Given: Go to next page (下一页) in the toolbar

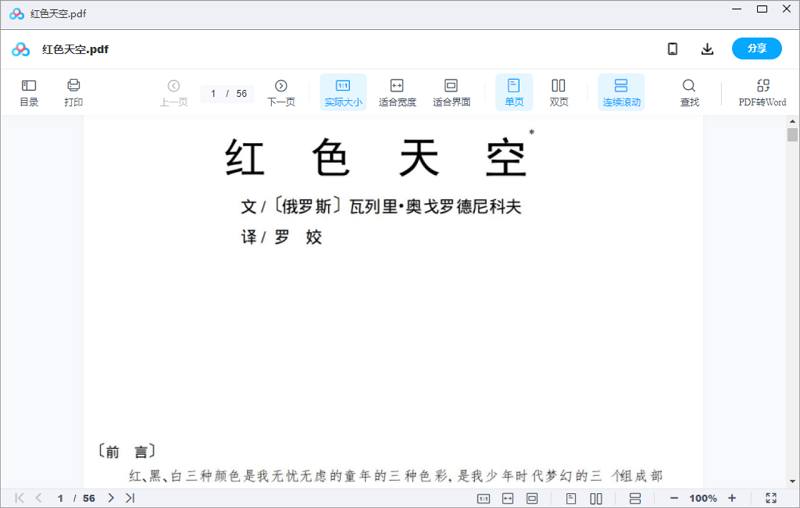Looking at the screenshot, I should click(281, 92).
